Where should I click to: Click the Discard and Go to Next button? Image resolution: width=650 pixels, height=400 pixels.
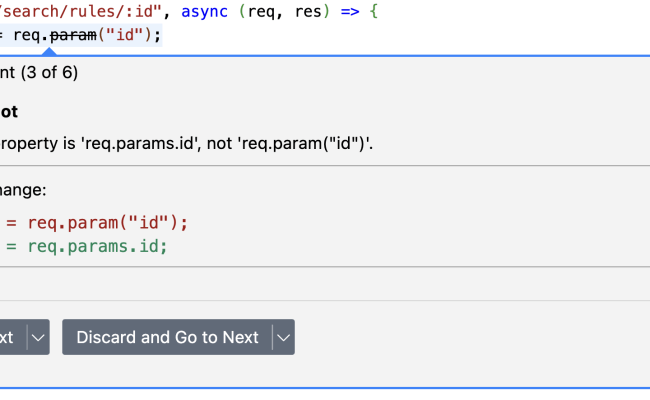click(x=167, y=337)
